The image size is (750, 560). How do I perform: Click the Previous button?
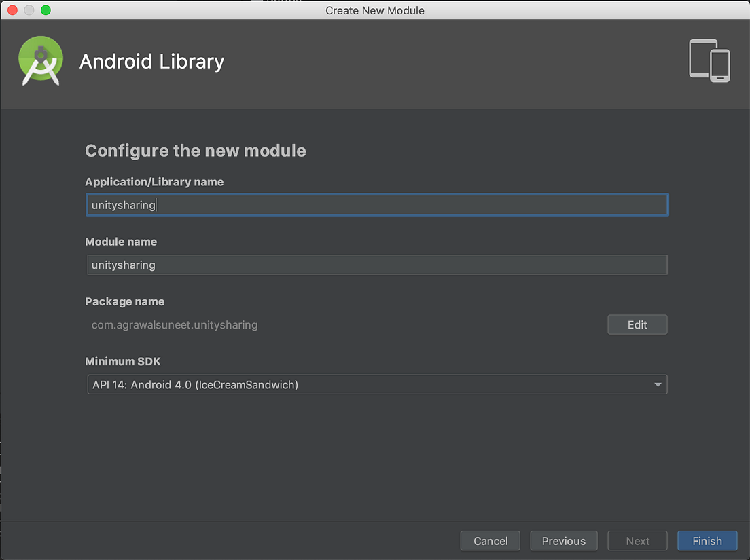pyautogui.click(x=563, y=540)
